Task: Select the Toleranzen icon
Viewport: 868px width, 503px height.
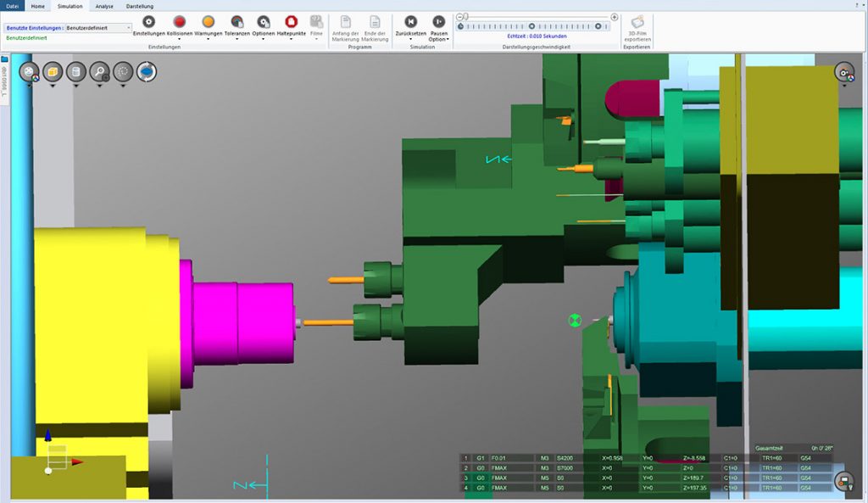Action: (x=236, y=22)
